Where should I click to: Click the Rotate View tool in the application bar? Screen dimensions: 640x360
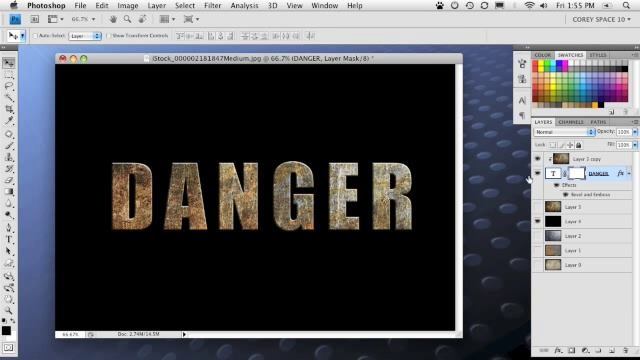142,19
